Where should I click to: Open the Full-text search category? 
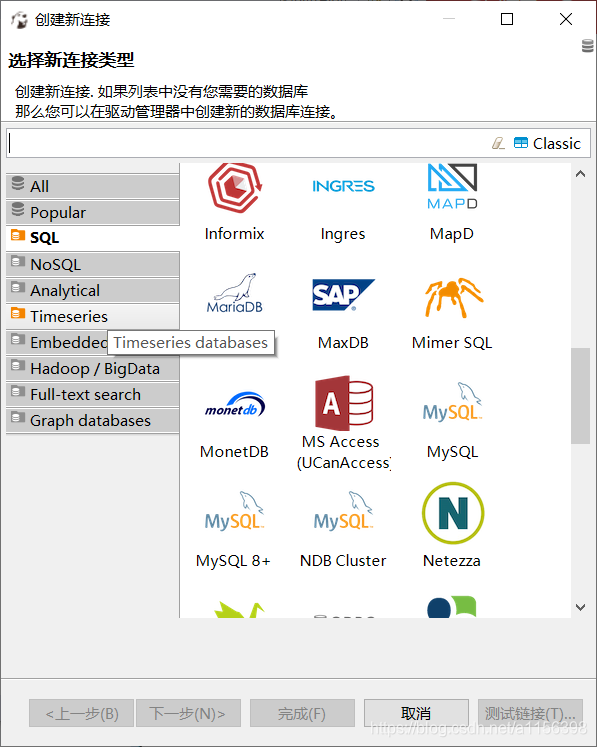(x=93, y=394)
